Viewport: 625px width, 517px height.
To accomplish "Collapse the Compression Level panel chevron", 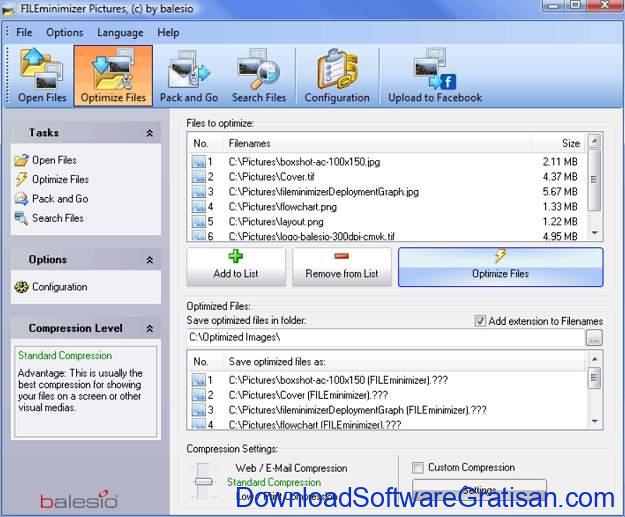I will click(x=149, y=328).
